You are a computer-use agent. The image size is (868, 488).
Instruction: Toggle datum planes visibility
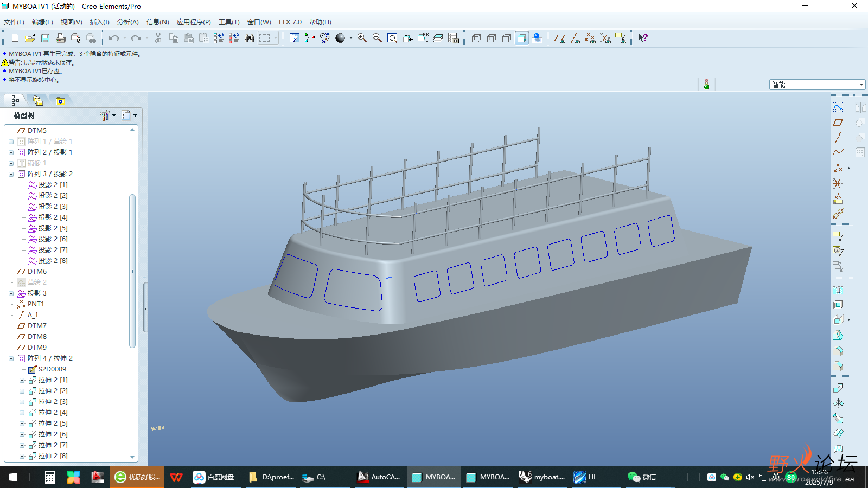point(560,38)
